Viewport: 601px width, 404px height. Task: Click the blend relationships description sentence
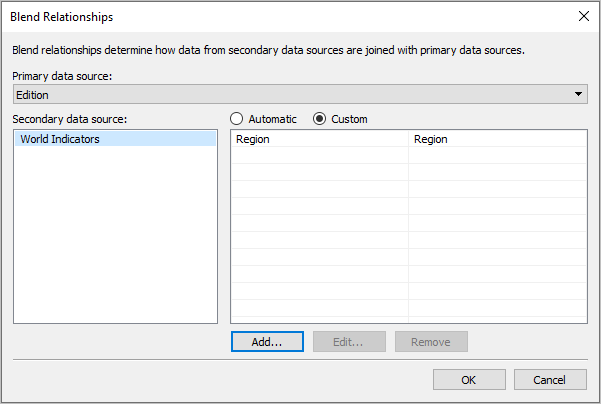tap(268, 50)
